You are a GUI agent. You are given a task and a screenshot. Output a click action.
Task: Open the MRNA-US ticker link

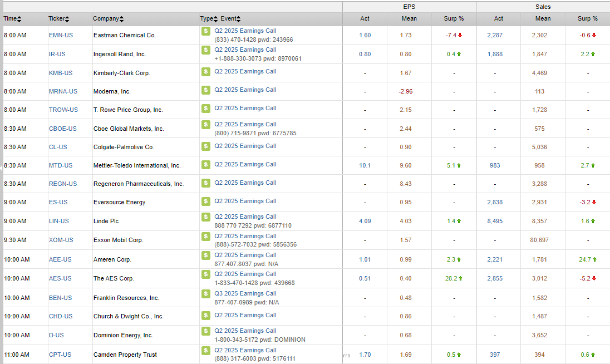coord(63,91)
